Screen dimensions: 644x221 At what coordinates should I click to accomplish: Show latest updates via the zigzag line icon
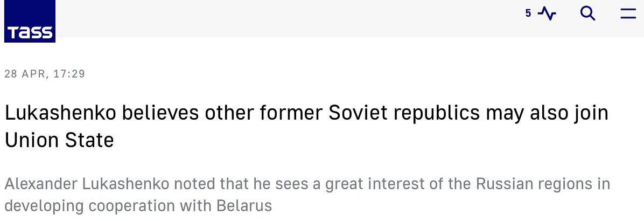[547, 13]
